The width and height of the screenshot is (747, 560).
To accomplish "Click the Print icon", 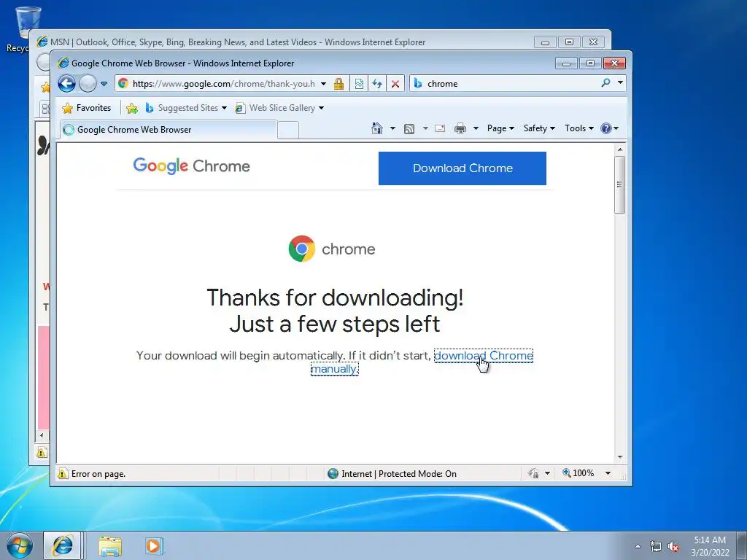I will tap(460, 128).
